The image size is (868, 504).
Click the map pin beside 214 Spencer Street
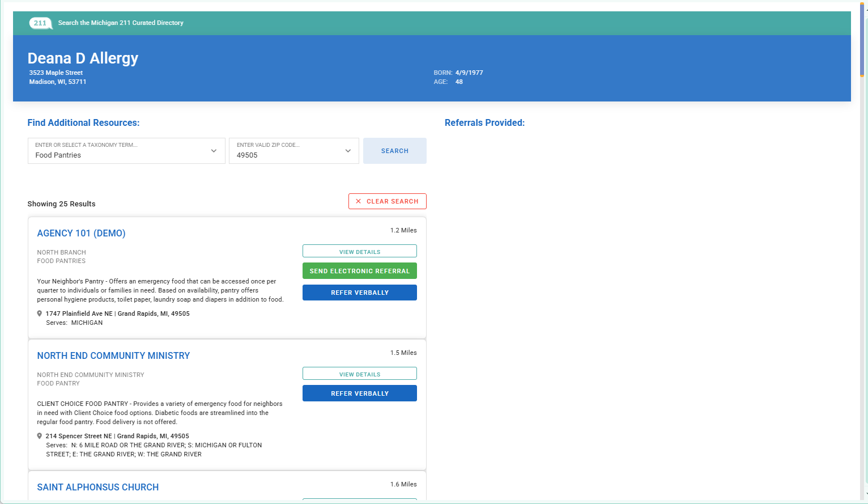point(40,436)
